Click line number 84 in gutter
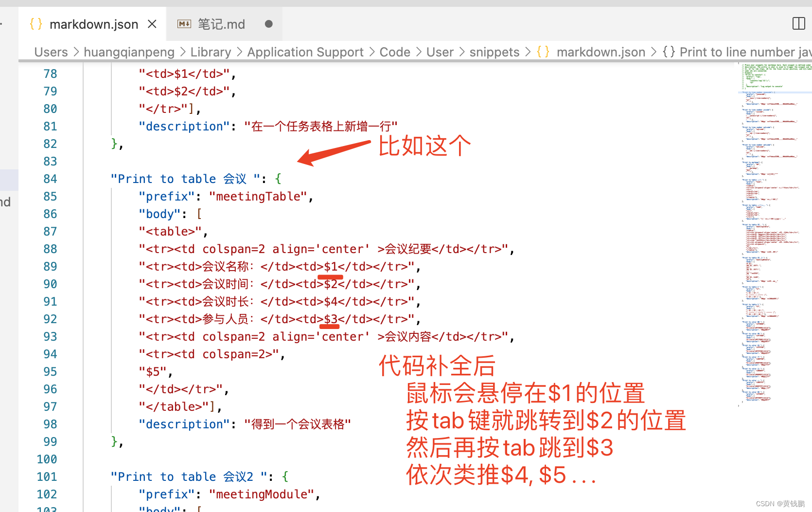 [50, 179]
